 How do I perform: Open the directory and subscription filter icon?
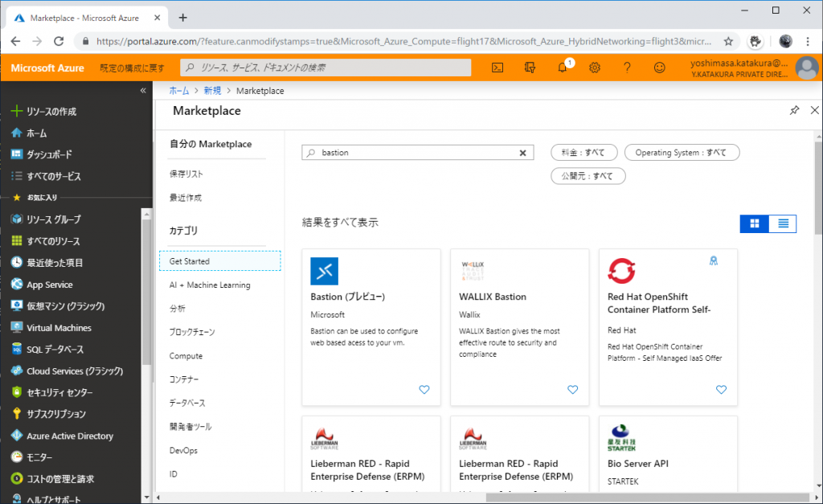(x=530, y=68)
